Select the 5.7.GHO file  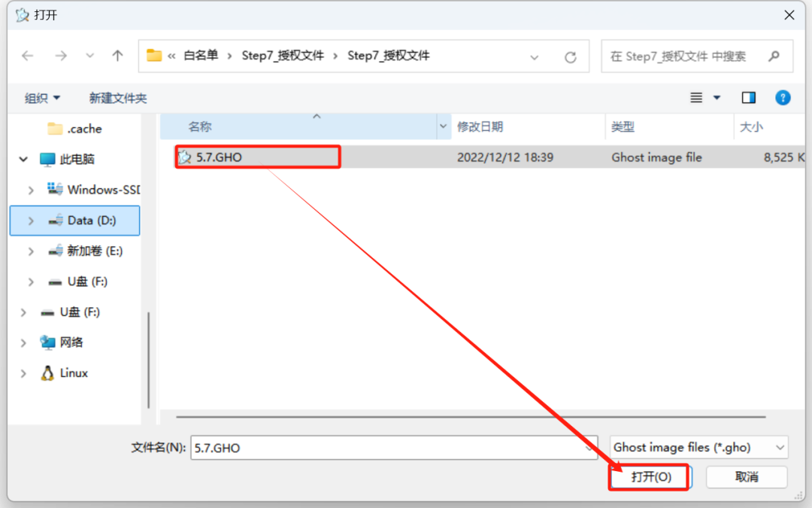coord(257,157)
